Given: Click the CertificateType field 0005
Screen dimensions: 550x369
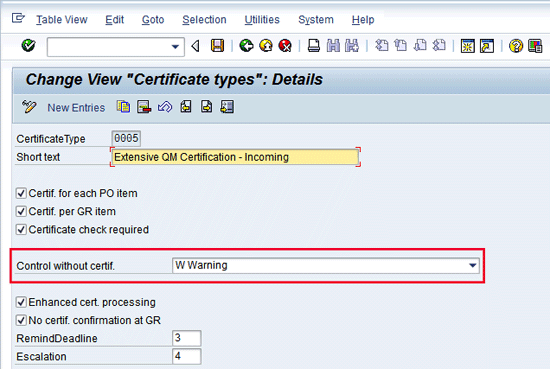Looking at the screenshot, I should [126, 138].
